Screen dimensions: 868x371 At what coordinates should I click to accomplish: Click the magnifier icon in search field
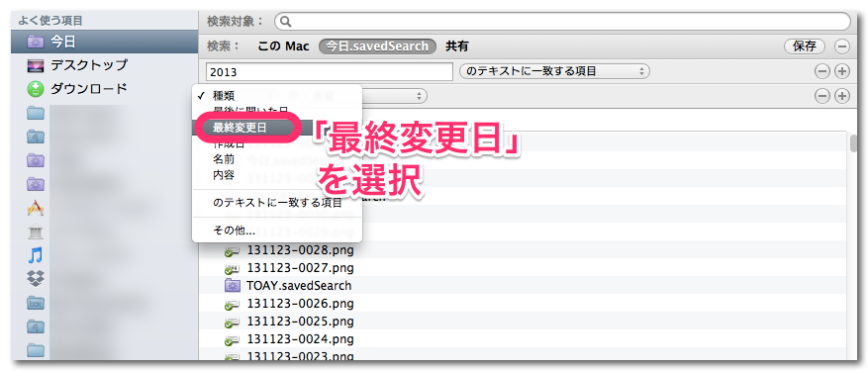click(285, 22)
